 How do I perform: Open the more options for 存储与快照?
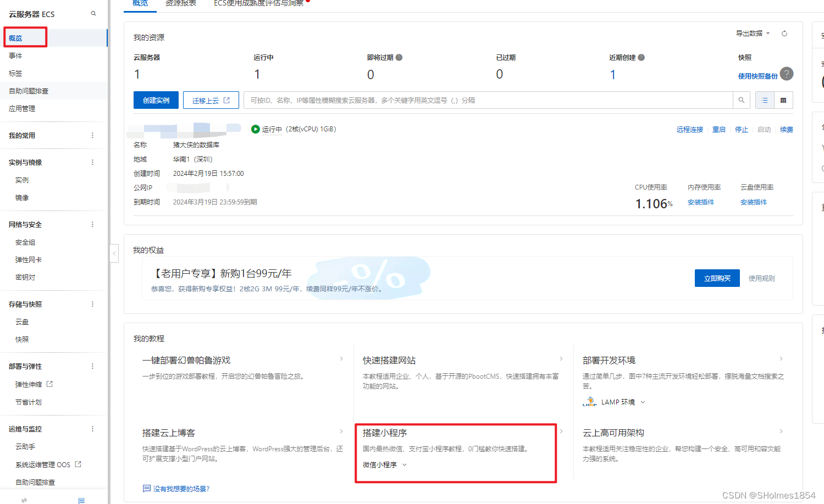[92, 304]
